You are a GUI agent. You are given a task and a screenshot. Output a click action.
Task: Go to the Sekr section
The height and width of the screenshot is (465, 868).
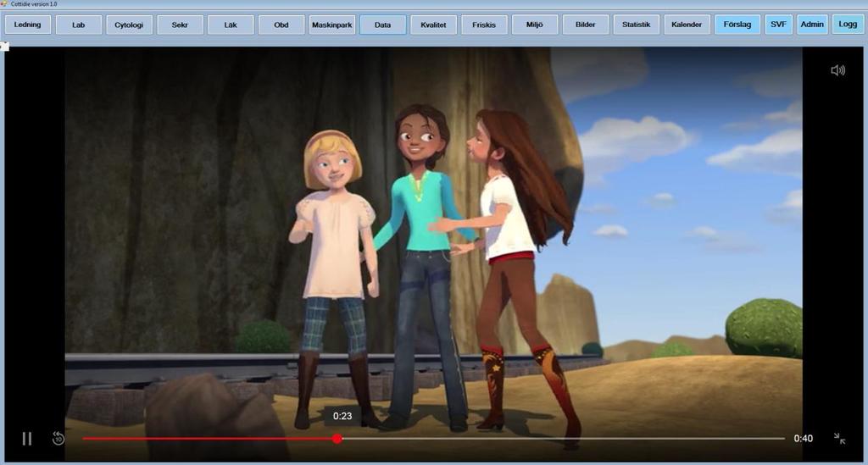[180, 25]
